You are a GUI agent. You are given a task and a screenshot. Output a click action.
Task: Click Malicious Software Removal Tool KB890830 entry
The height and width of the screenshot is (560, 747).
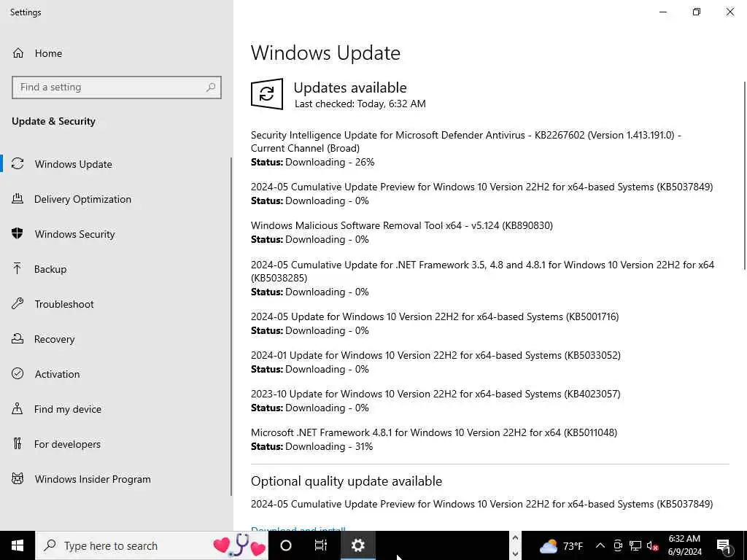(402, 225)
